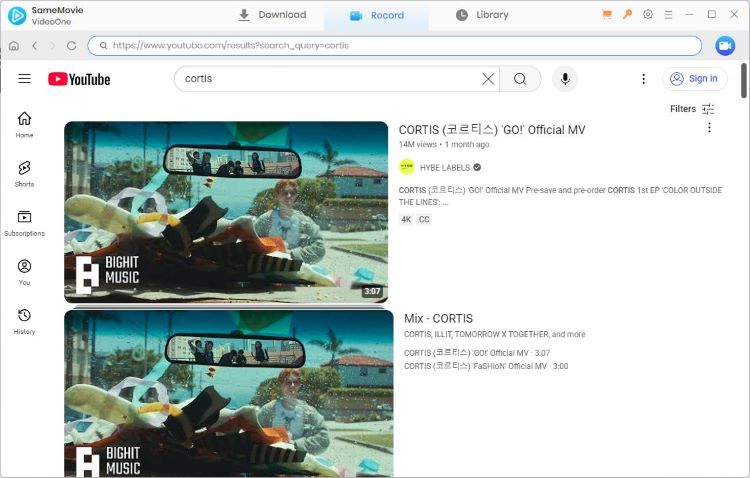Open Subscriptions in YouTube sidebar
The height and width of the screenshot is (478, 750).
coord(24,223)
